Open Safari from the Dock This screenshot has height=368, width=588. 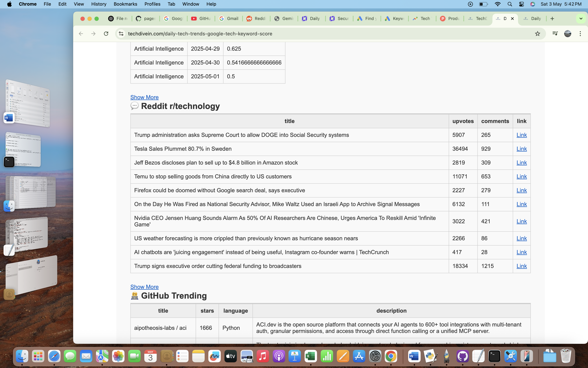[54, 356]
